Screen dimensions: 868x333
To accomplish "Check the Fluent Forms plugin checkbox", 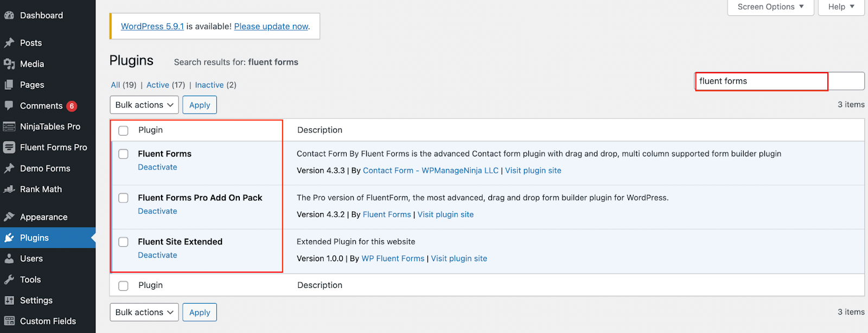I will point(124,154).
